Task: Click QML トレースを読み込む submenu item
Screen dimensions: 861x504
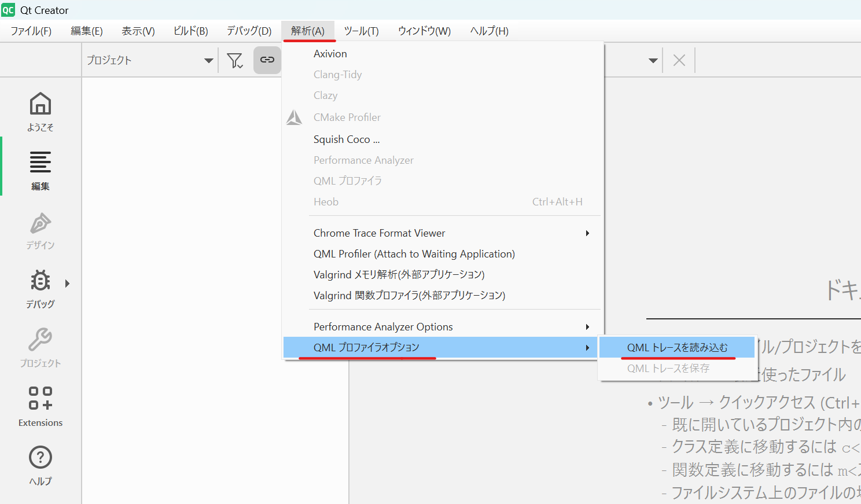Action: (x=677, y=348)
